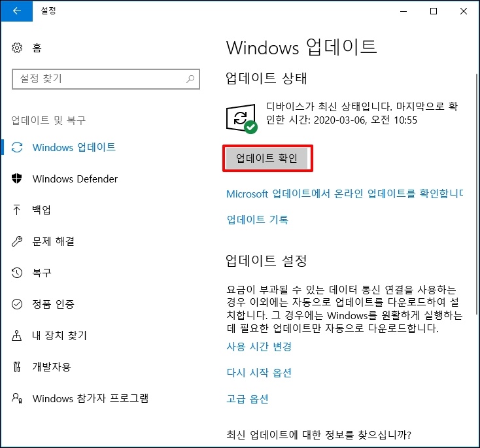The width and height of the screenshot is (480, 448).
Task: Open the 개발자용 page
Action: click(52, 366)
